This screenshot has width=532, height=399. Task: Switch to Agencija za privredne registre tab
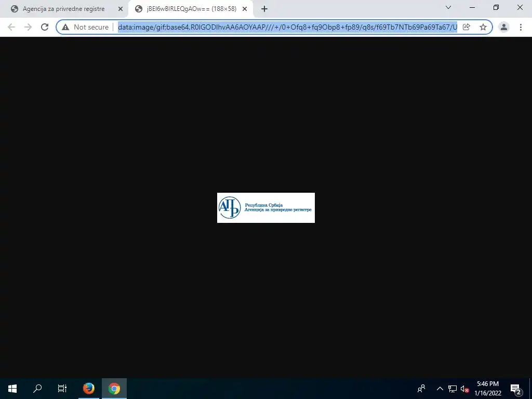coord(64,9)
